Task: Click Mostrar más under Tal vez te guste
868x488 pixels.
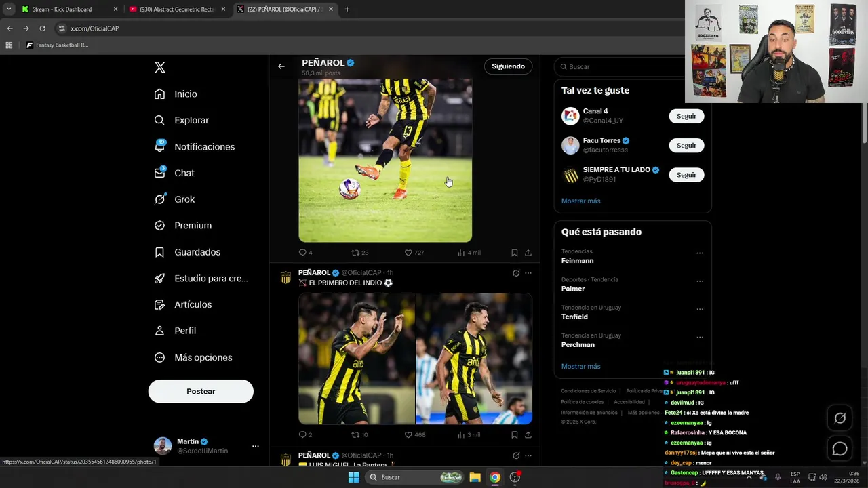Action: click(x=580, y=201)
